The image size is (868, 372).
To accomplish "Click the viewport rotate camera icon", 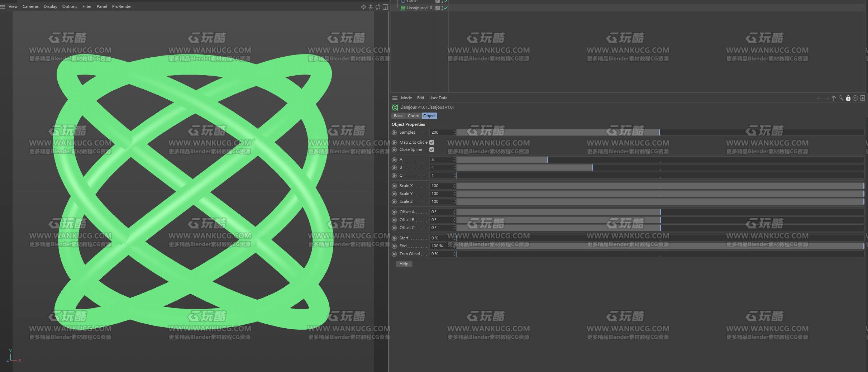I will [x=378, y=7].
